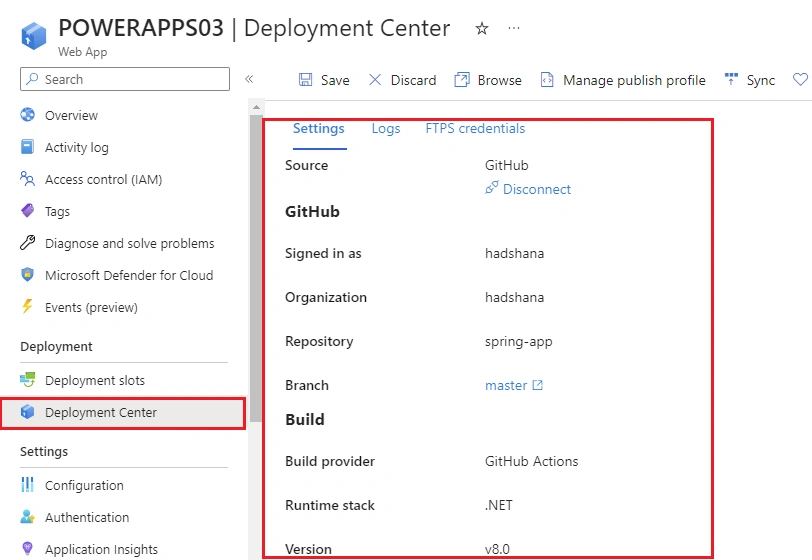This screenshot has height=560, width=812.
Task: Click the Save disk icon
Action: coord(306,80)
